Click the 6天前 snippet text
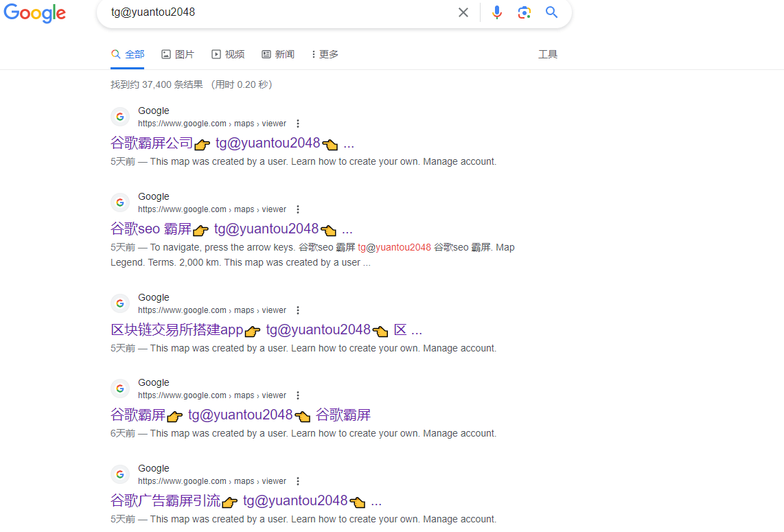This screenshot has height=532, width=784. click(303, 434)
